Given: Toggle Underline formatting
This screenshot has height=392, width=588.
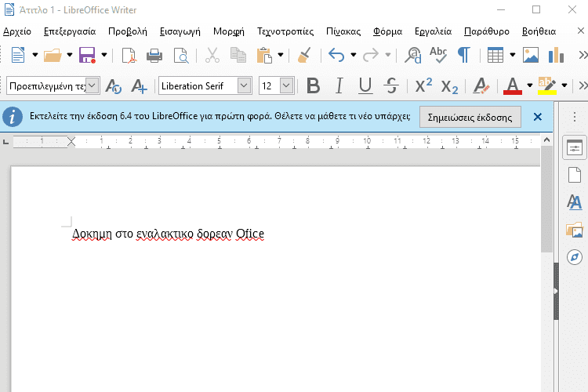Looking at the screenshot, I should point(365,85).
